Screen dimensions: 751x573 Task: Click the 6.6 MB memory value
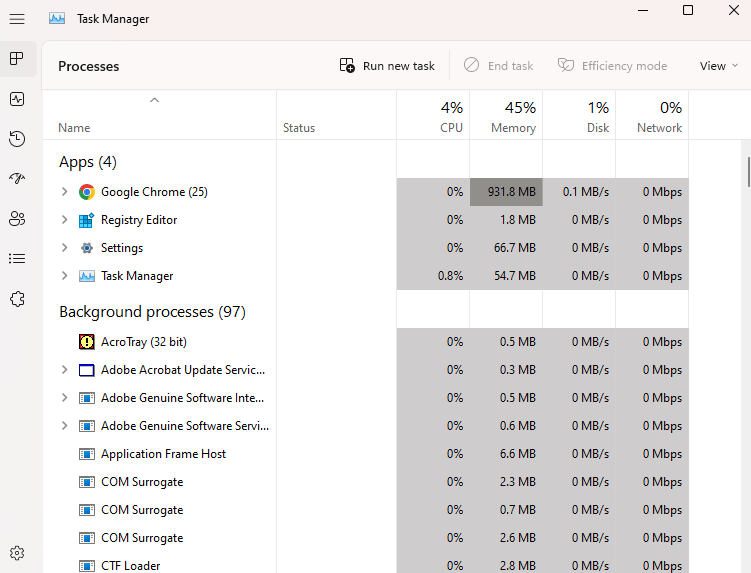517,454
